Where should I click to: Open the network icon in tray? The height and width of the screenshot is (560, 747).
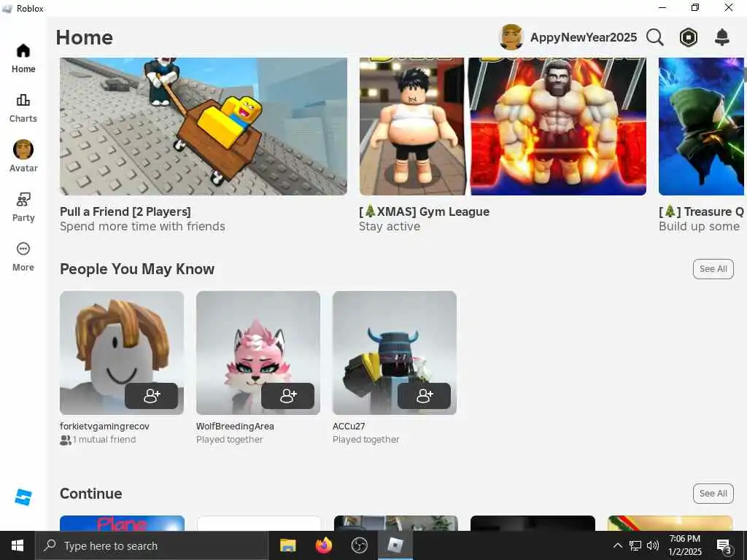pyautogui.click(x=635, y=545)
